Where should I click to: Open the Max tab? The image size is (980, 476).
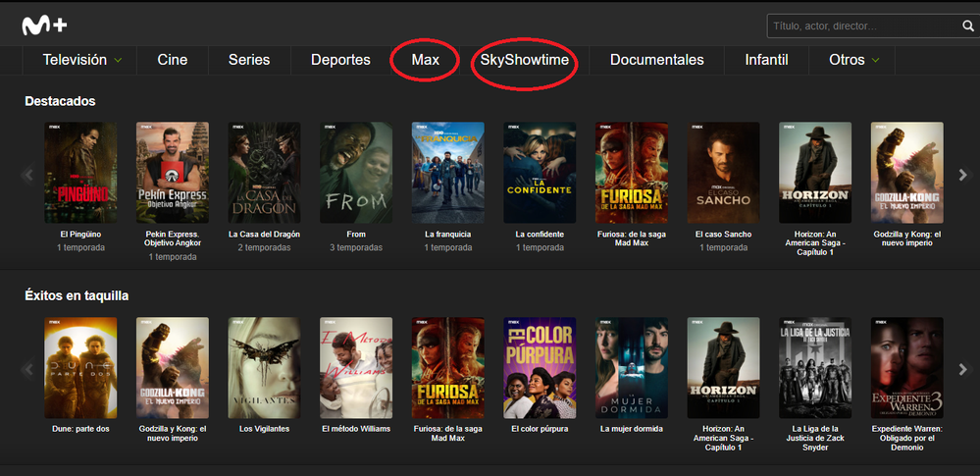click(425, 60)
